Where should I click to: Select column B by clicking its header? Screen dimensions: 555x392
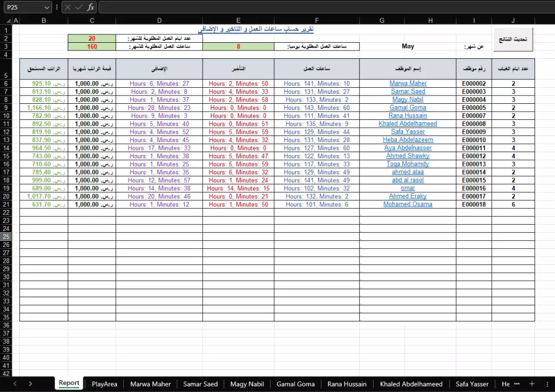pos(43,20)
